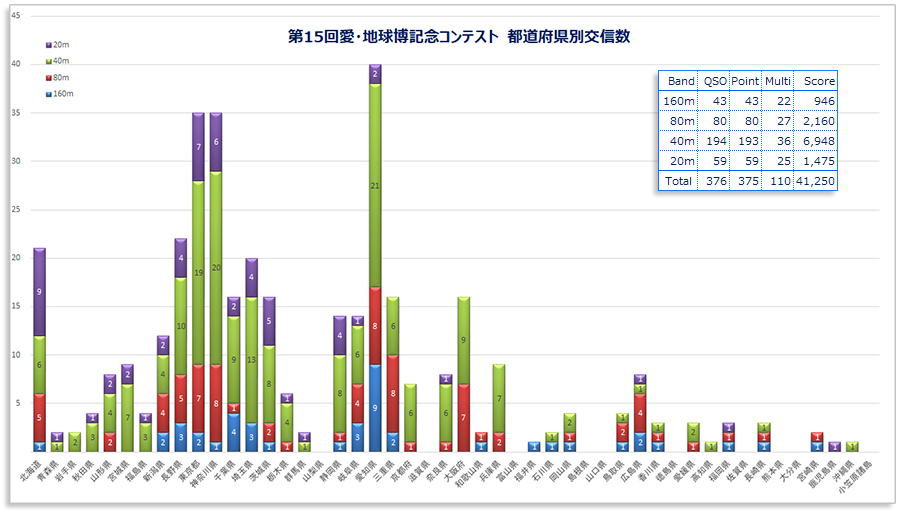Viewport: 900px width, 513px height.
Task: Select the green 21 segment of 愛知県 bar
Action: (375, 185)
